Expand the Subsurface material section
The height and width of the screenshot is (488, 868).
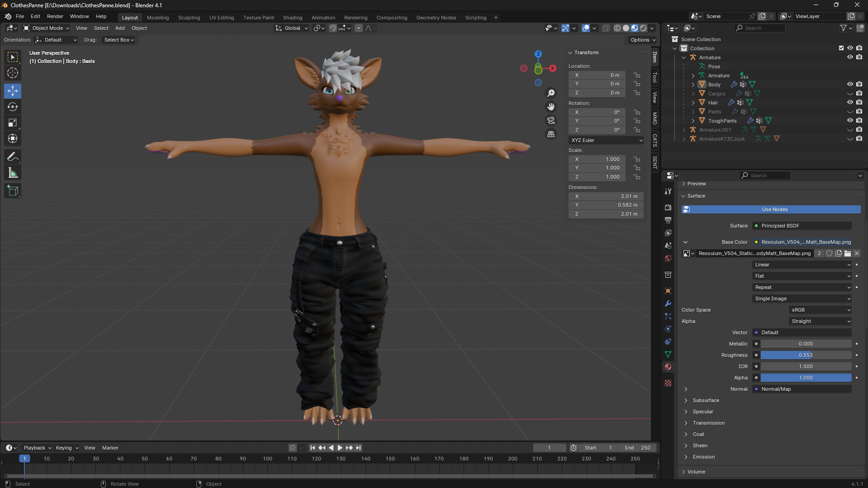(x=706, y=400)
